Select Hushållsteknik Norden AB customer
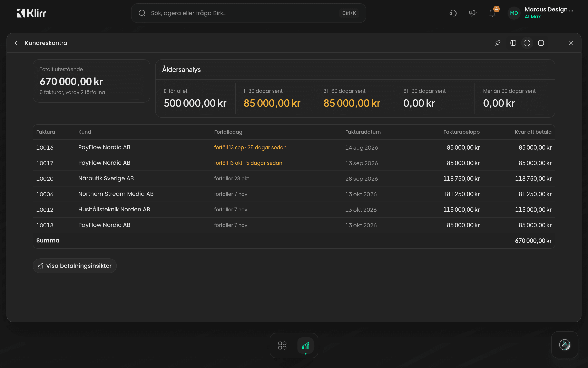The height and width of the screenshot is (368, 588). click(114, 210)
